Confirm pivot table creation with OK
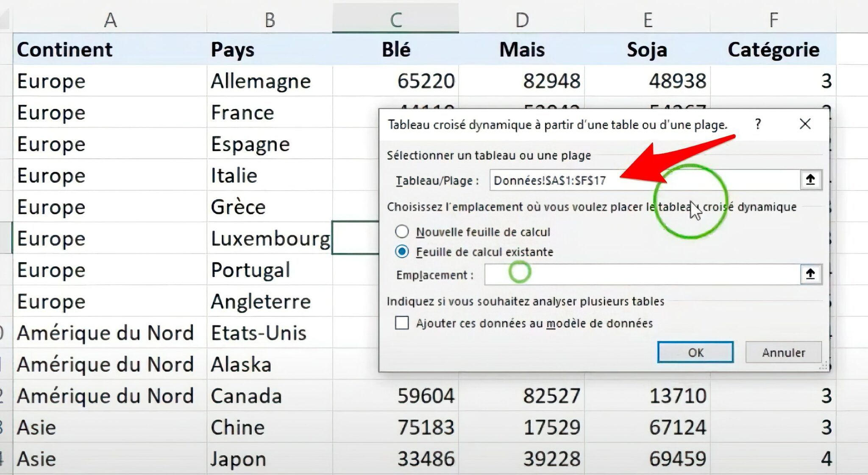 click(695, 352)
